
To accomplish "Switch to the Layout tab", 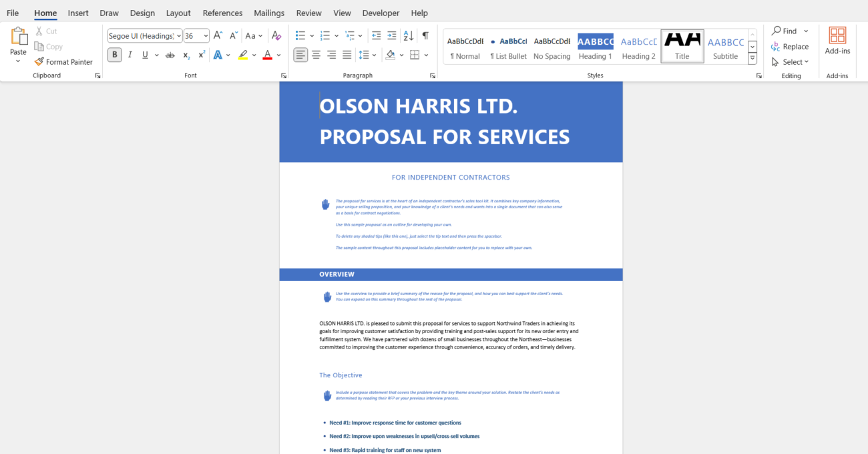I will click(178, 13).
